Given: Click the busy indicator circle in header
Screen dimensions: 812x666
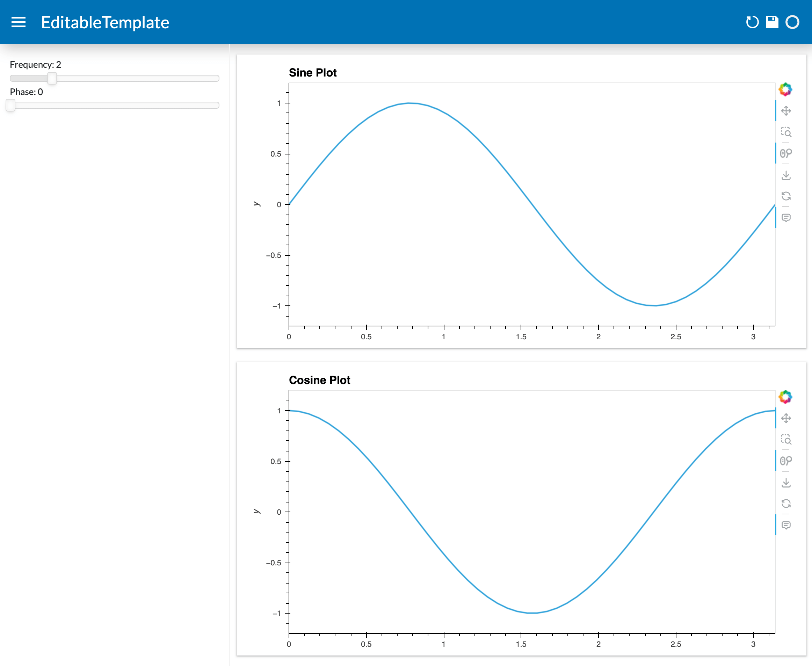Looking at the screenshot, I should click(792, 22).
